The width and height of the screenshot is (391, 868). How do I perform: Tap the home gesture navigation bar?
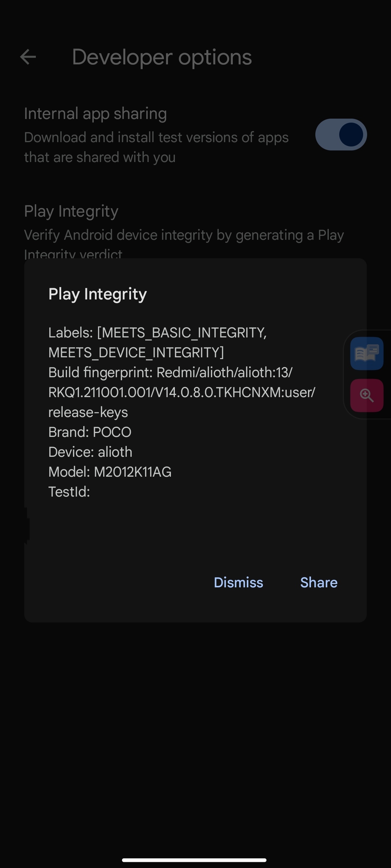tap(194, 860)
